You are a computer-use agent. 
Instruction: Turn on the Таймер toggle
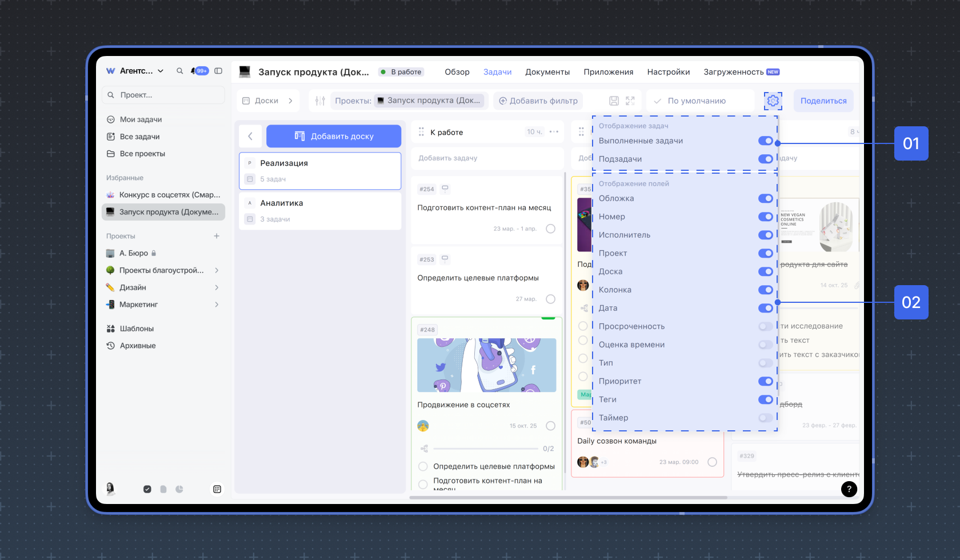(765, 418)
